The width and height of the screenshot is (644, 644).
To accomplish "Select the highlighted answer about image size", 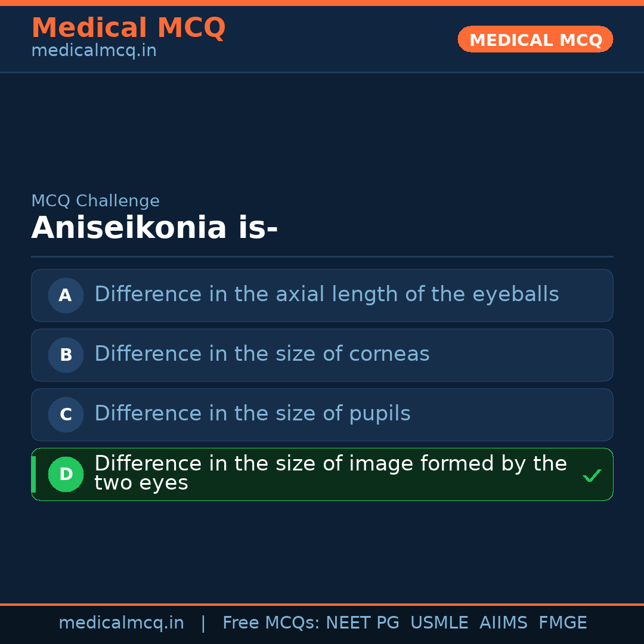I will [330, 473].
